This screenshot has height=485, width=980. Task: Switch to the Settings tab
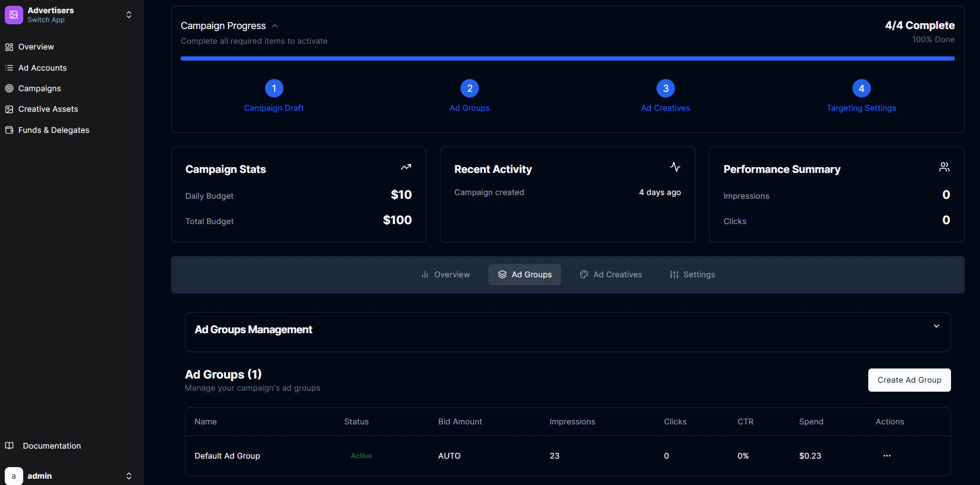pos(692,275)
